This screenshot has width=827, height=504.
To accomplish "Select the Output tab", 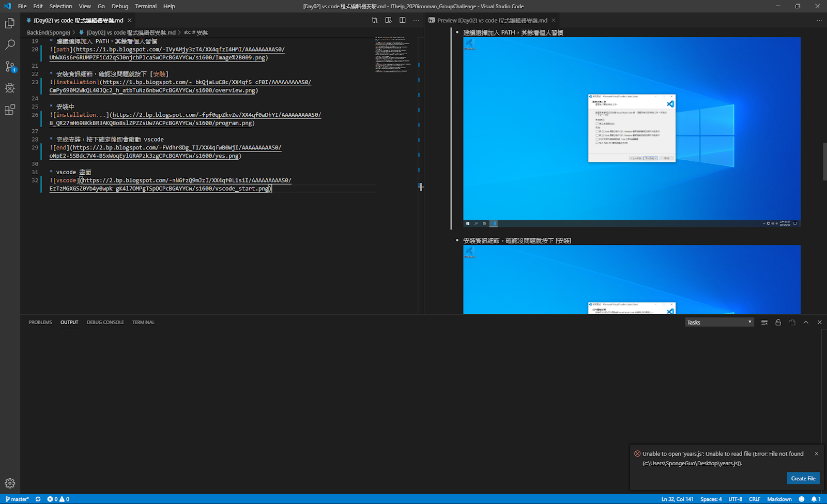I will [69, 322].
